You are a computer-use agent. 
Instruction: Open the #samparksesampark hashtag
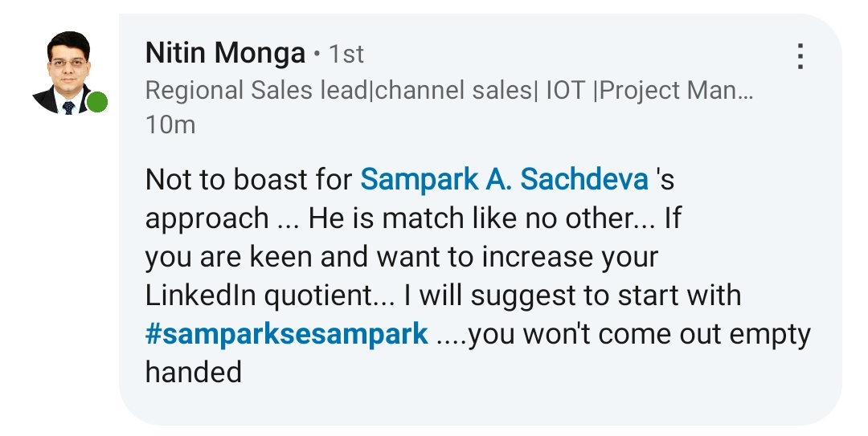pos(286,334)
